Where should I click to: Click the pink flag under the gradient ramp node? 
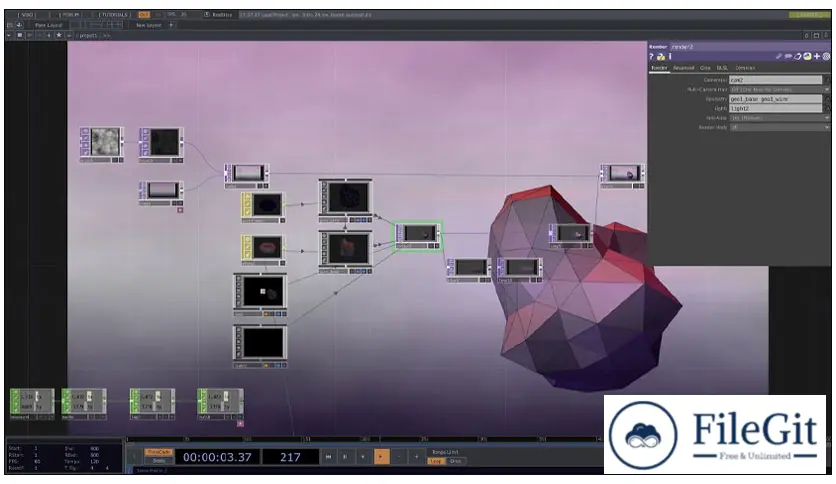[180, 210]
